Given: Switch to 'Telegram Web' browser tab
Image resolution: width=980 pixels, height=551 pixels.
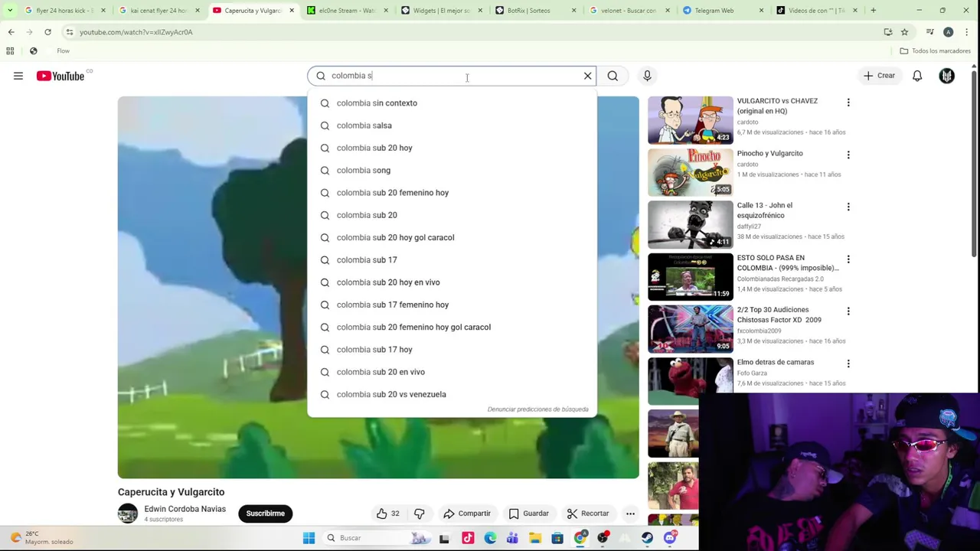Looking at the screenshot, I should 723,10.
